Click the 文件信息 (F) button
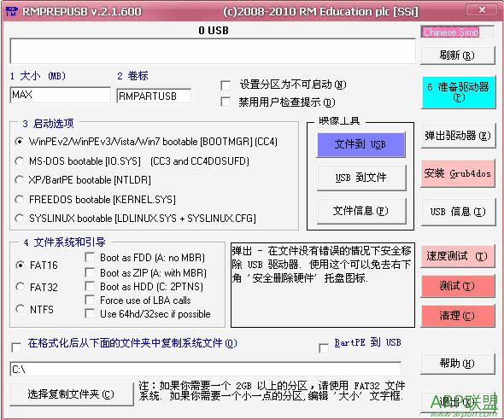Screen dimensions: 504x420 coord(361,211)
